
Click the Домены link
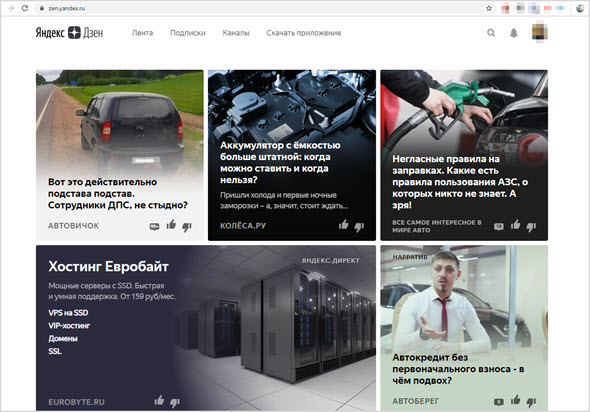coord(63,338)
